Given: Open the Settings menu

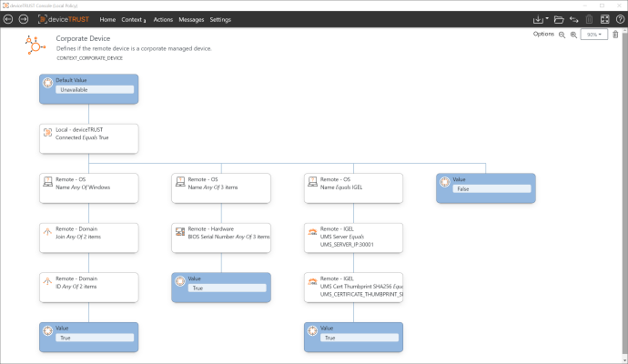Looking at the screenshot, I should (220, 20).
